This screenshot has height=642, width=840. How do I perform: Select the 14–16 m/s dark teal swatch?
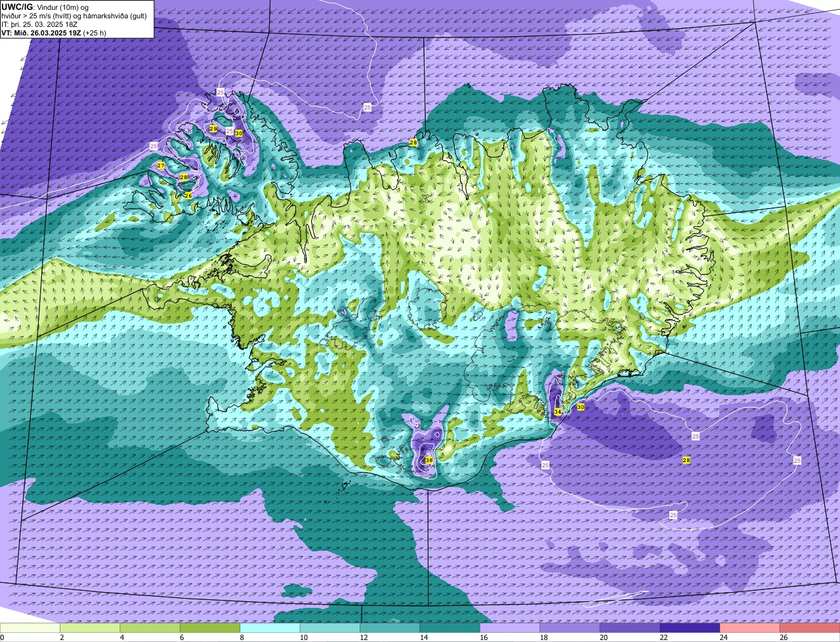coord(450,628)
